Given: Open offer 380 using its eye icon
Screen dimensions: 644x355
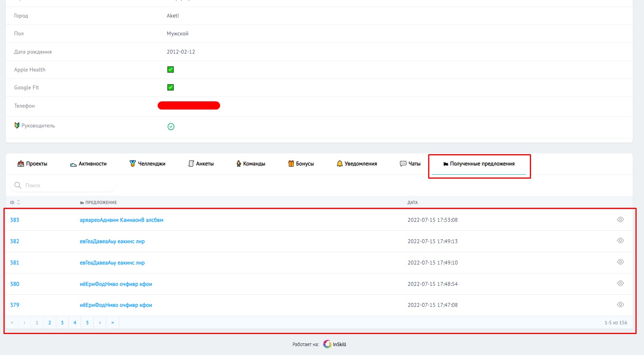Looking at the screenshot, I should pos(620,283).
